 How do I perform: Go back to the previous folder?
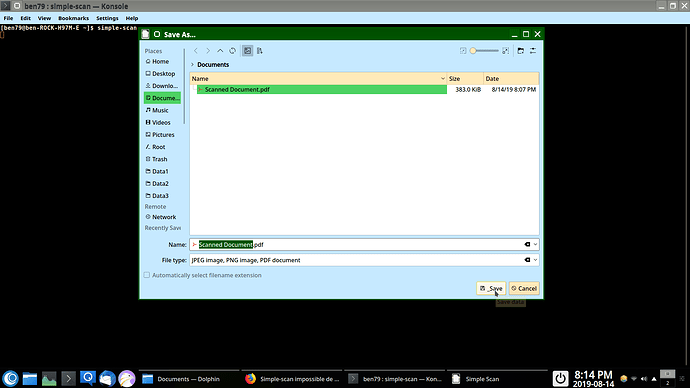click(196, 51)
